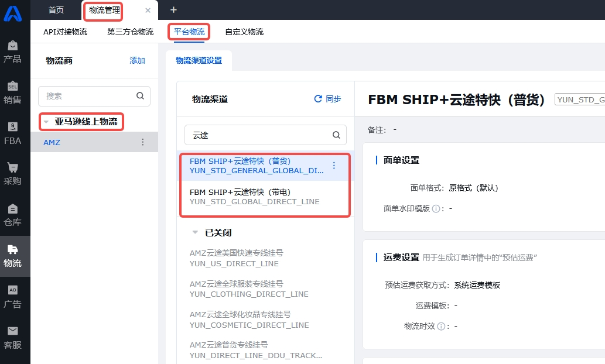Switch to the 首页 tab
605x364 pixels.
[56, 10]
